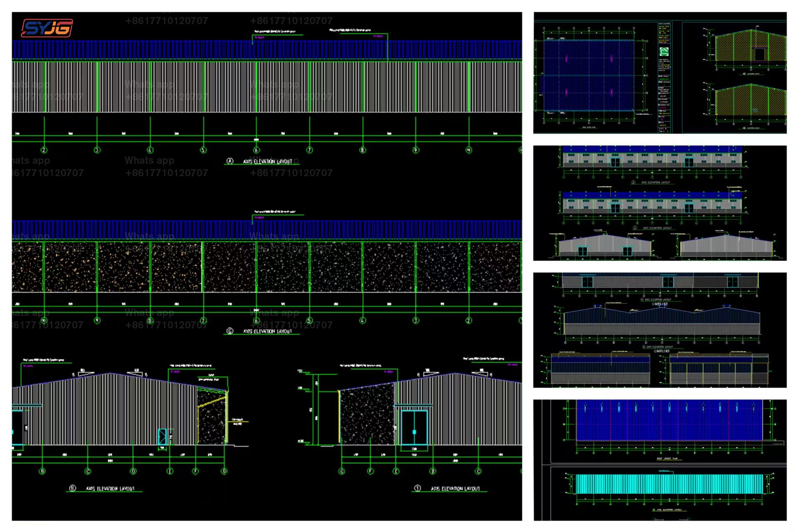The width and height of the screenshot is (798, 532).
Task: Click 'ROOF LAYOUT PLAN' label in bottom thumbnail
Action: [667, 458]
